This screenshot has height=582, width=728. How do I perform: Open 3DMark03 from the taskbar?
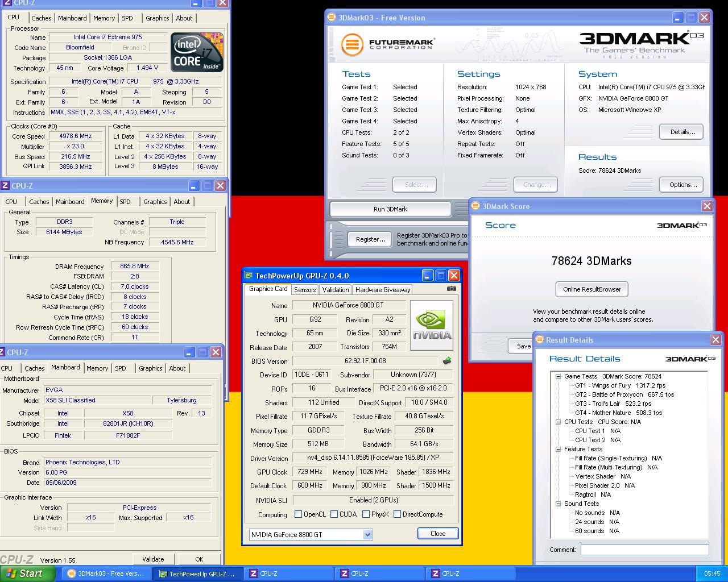106,573
